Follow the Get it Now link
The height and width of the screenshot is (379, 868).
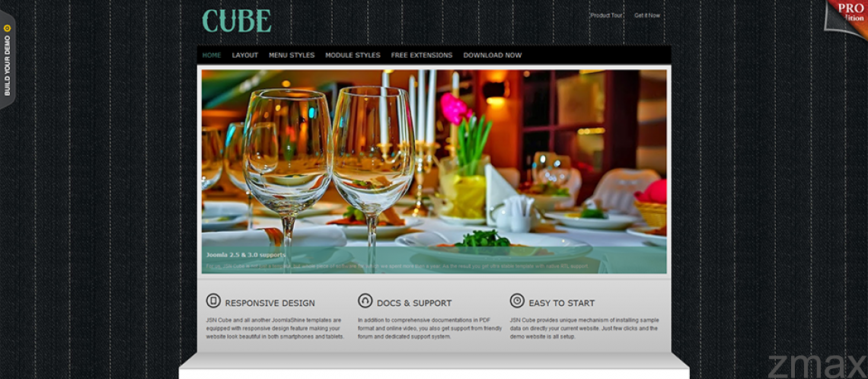click(x=647, y=15)
